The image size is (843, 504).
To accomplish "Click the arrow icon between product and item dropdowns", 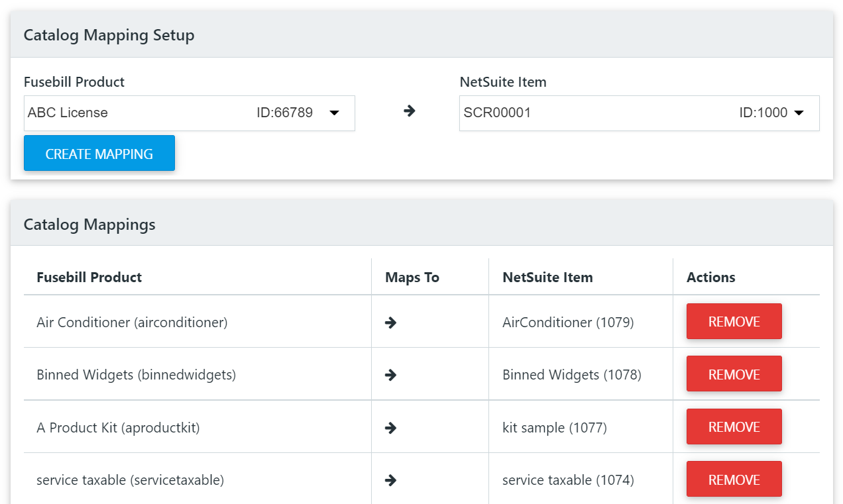I will [x=410, y=111].
